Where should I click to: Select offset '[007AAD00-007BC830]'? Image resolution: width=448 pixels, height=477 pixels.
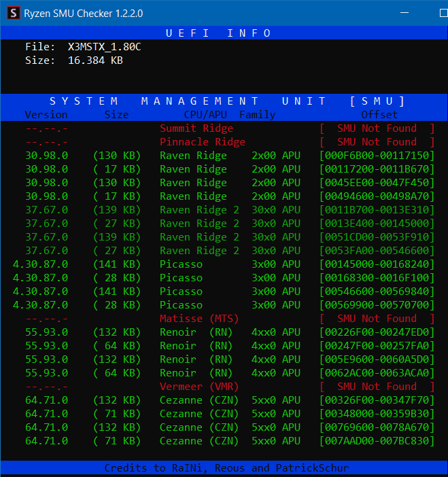click(x=377, y=441)
